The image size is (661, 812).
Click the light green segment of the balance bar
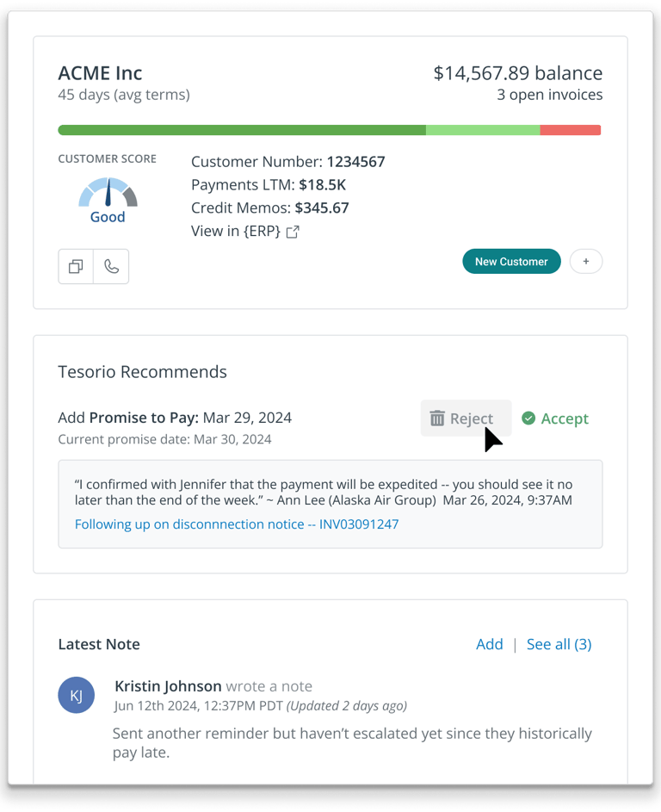pyautogui.click(x=482, y=130)
